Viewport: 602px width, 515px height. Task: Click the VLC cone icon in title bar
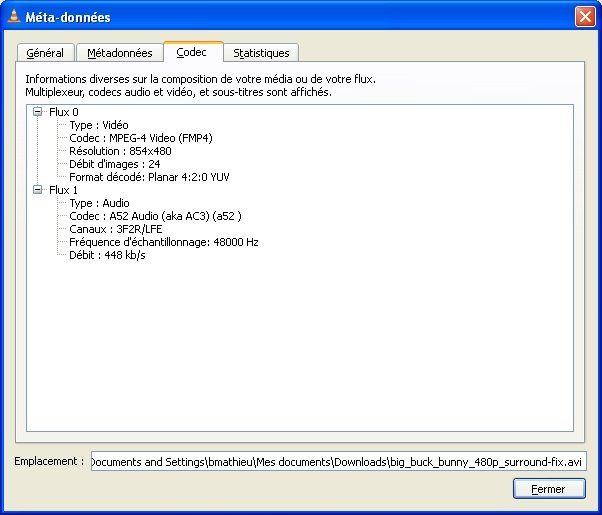pos(14,17)
